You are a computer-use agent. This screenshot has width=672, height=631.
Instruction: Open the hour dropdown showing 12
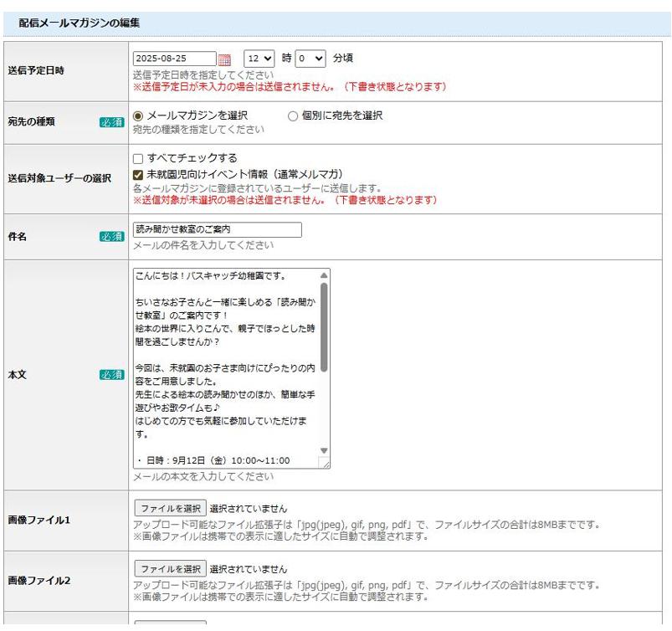(x=259, y=59)
